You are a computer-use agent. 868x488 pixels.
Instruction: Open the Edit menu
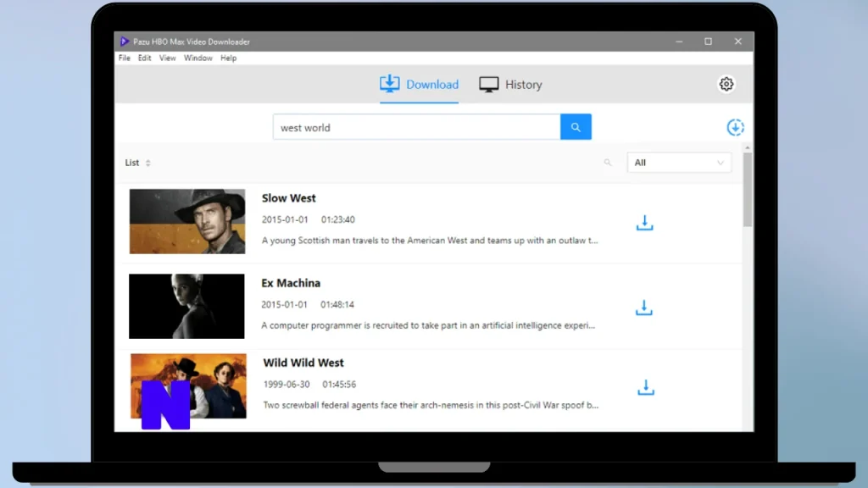pos(144,58)
